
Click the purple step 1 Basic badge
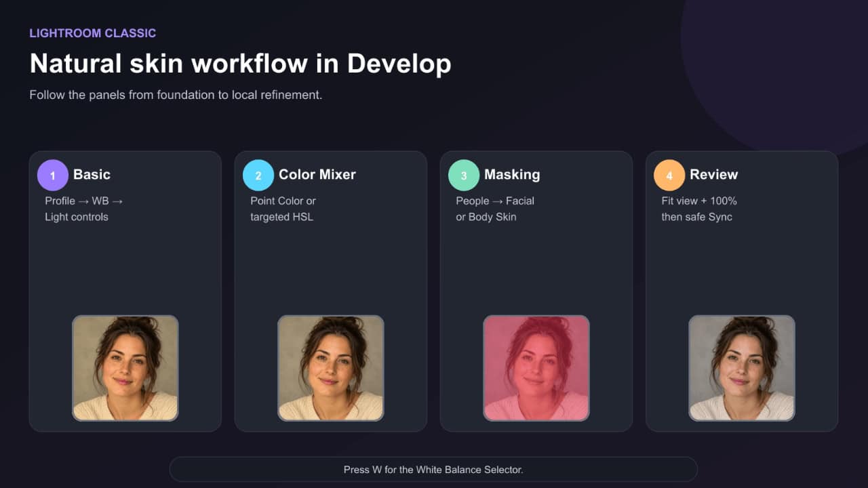click(53, 176)
